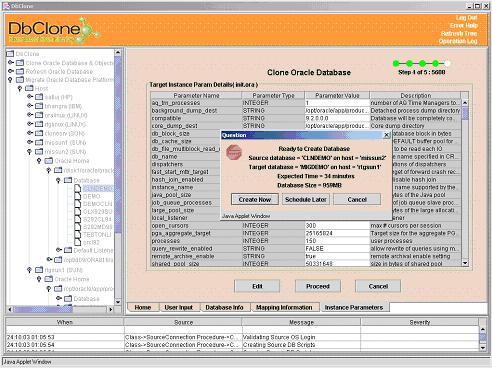
Task: Select the DEMO database file icon
Action: click(77, 196)
